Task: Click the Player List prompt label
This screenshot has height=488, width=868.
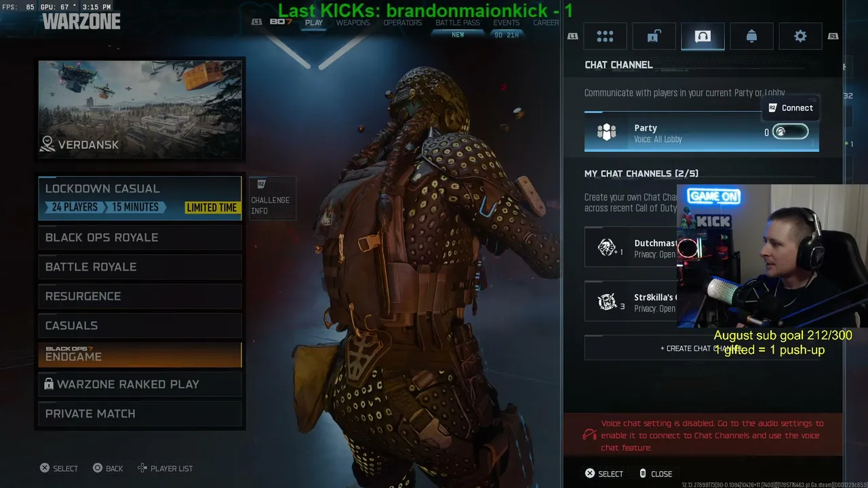Action: coord(172,468)
